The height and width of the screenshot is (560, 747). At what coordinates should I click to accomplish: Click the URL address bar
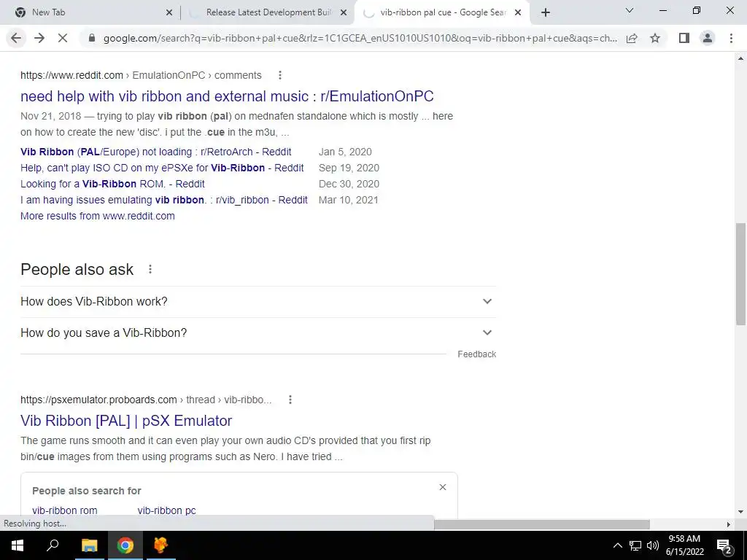(x=360, y=38)
